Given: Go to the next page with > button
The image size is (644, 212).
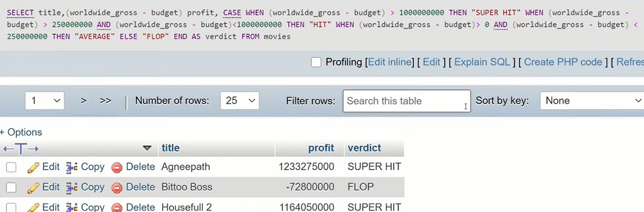Looking at the screenshot, I should tap(83, 100).
